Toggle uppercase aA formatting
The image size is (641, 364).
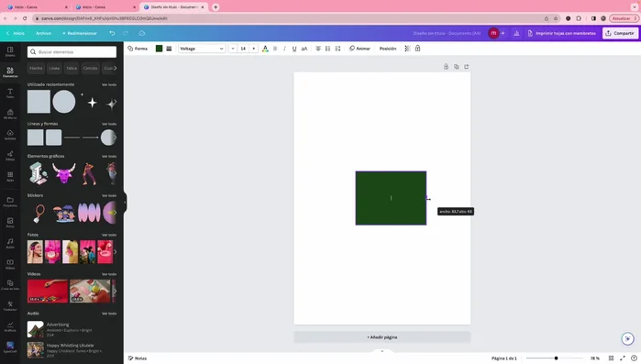coord(304,49)
